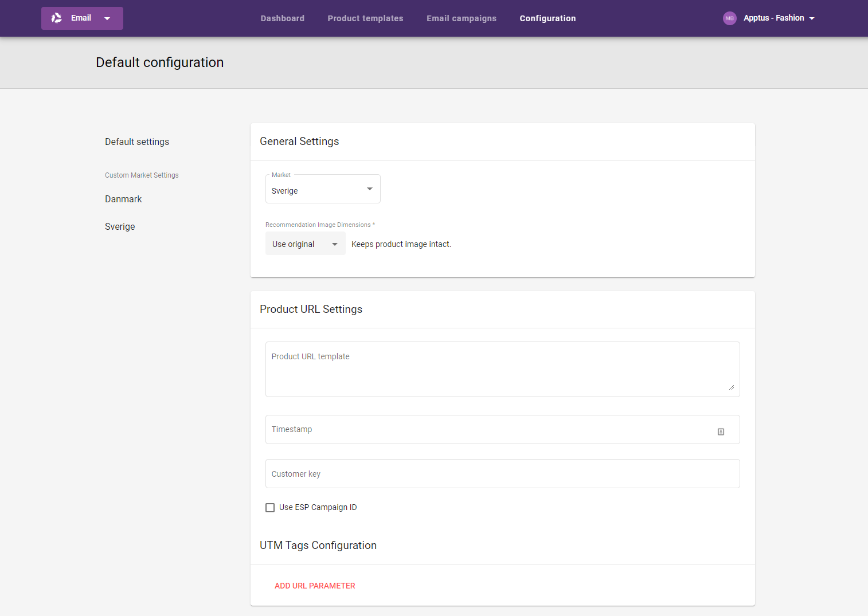Click the 'Keeps product image intact.' text
The width and height of the screenshot is (868, 616).
pos(401,244)
